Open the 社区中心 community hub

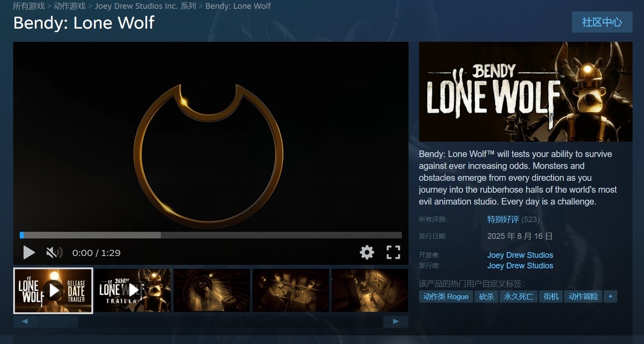click(602, 22)
